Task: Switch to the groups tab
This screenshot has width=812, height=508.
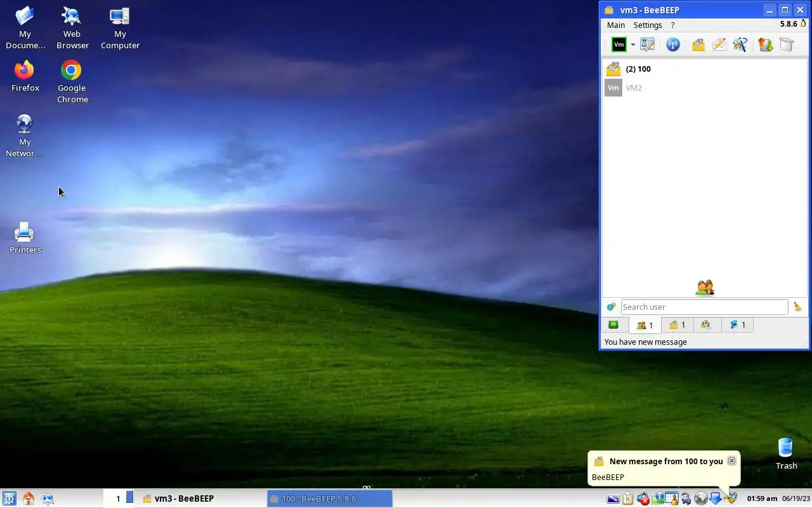Action: coord(706,324)
